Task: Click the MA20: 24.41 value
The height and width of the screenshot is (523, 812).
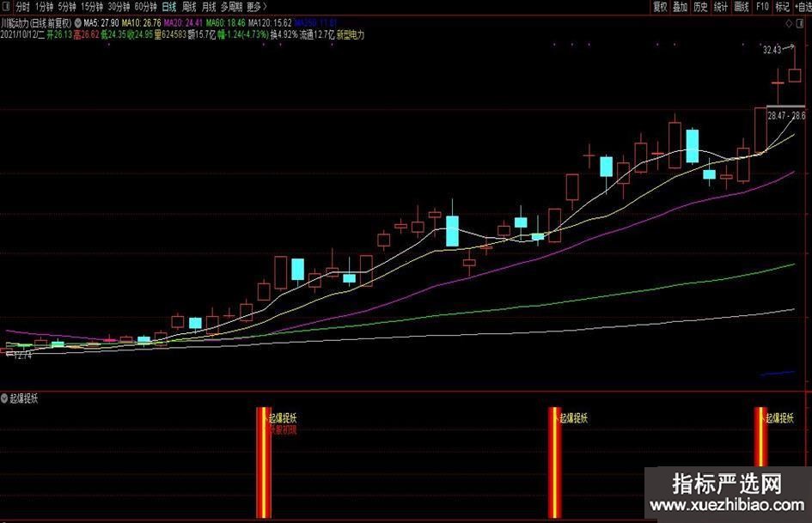Action: [x=183, y=23]
